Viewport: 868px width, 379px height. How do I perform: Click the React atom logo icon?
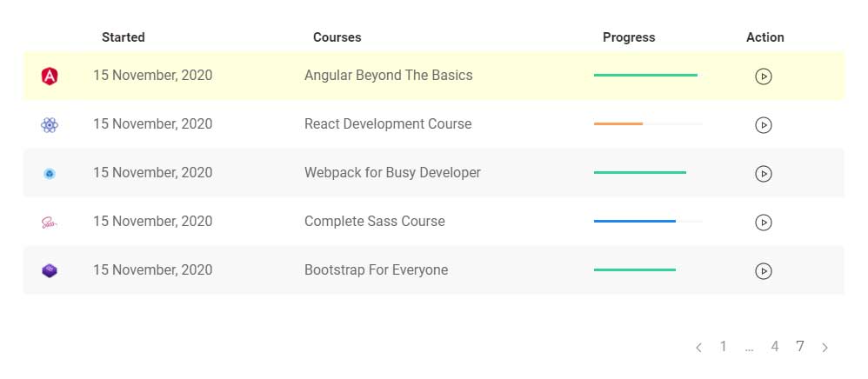pyautogui.click(x=50, y=125)
